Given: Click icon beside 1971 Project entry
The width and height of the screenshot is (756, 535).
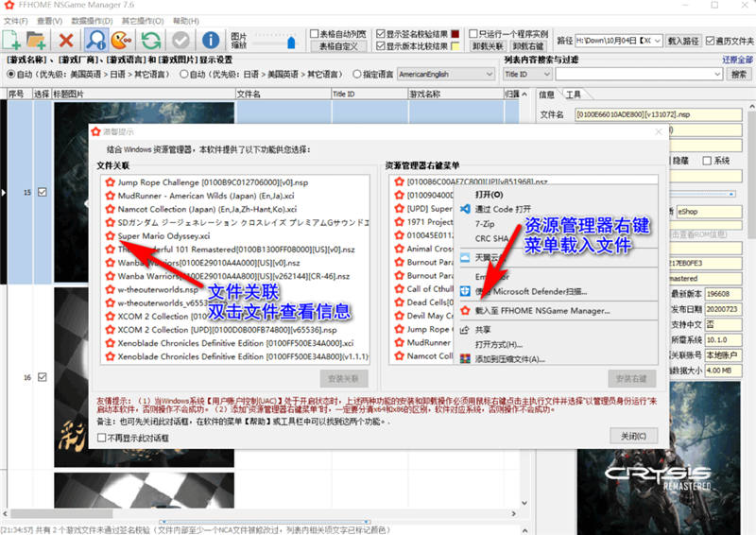Looking at the screenshot, I should [x=399, y=222].
